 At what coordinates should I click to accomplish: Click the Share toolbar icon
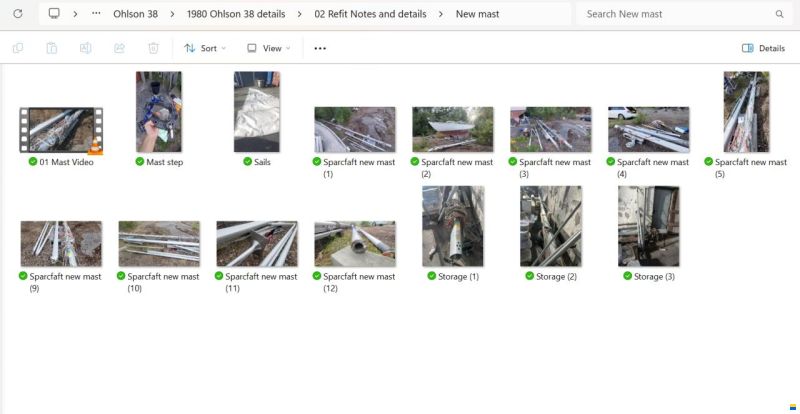(x=119, y=48)
